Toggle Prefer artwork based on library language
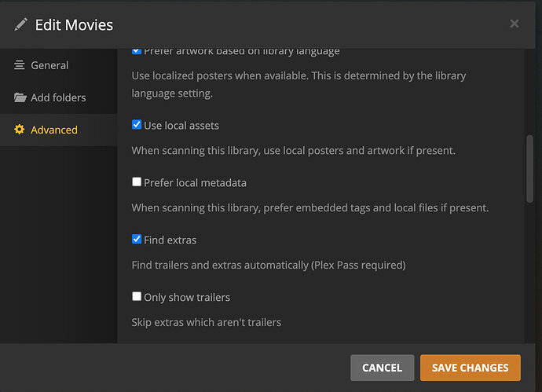Image resolution: width=542 pixels, height=392 pixels. [137, 51]
